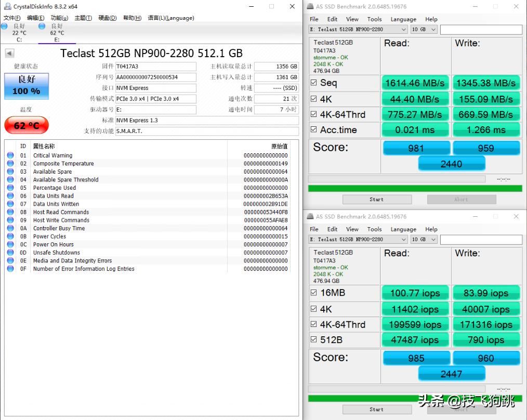Toggle the 4K-64Thrd checkbox in top window
Screen dimensions: 527x420
click(x=313, y=114)
